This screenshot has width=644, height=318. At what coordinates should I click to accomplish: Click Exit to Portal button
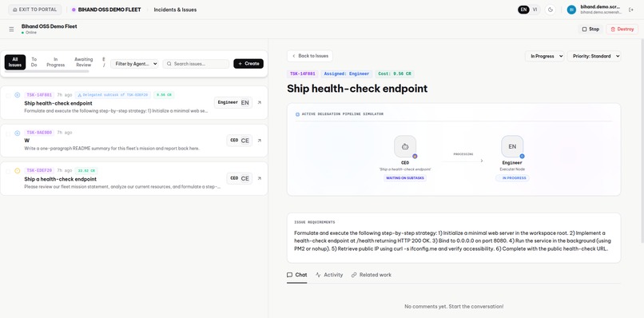tap(35, 10)
